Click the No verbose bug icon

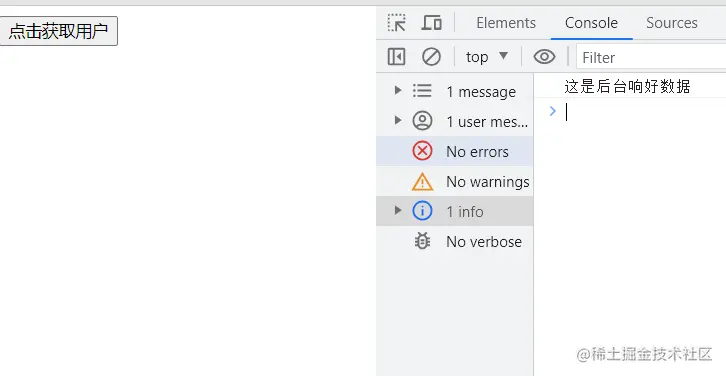point(422,241)
